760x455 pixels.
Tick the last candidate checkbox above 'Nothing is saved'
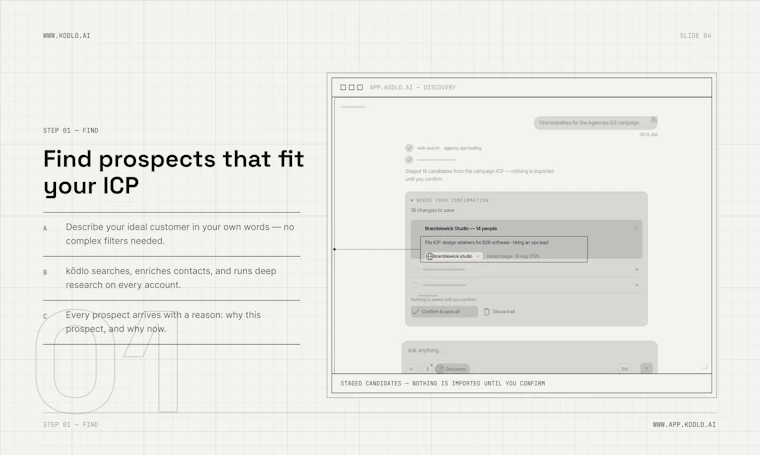[415, 285]
